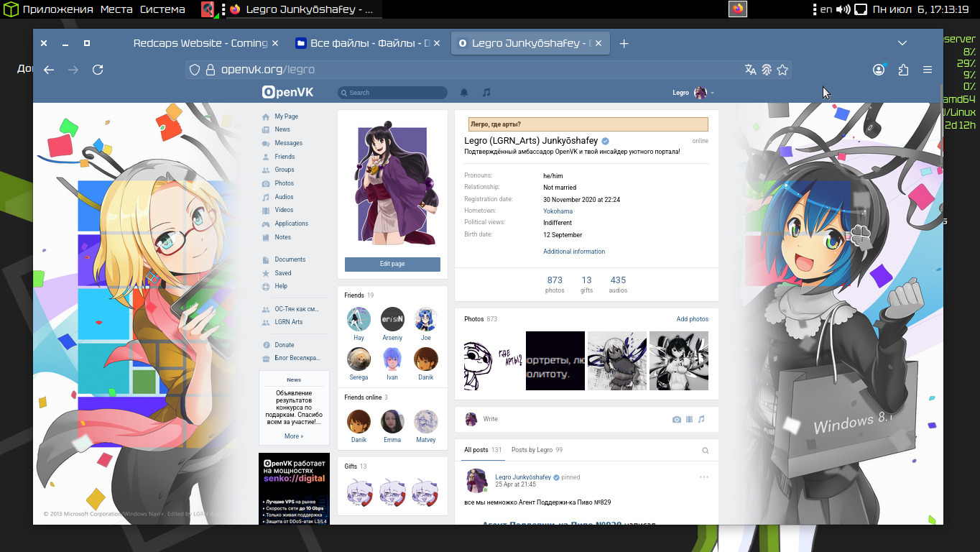Open Groups in the left sidebar
This screenshot has width=980, height=552.
[x=285, y=170]
